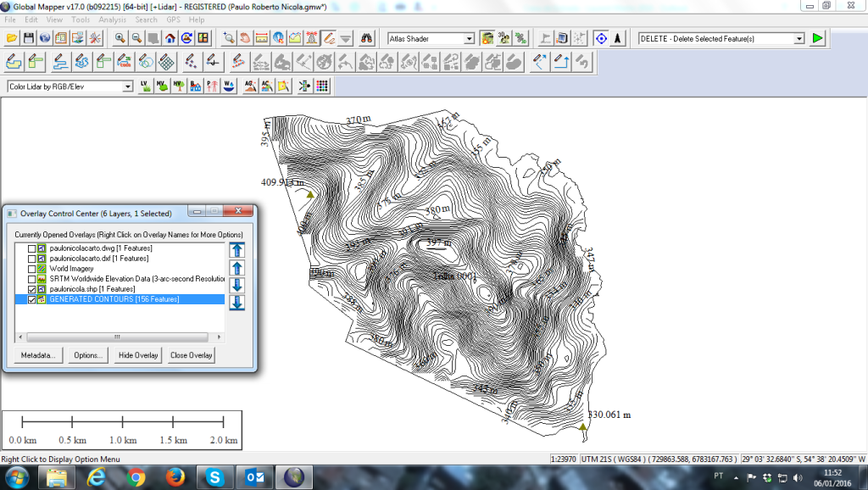The image size is (868, 490).
Task: Open the Atlas Shader dropdown
Action: coord(469,39)
